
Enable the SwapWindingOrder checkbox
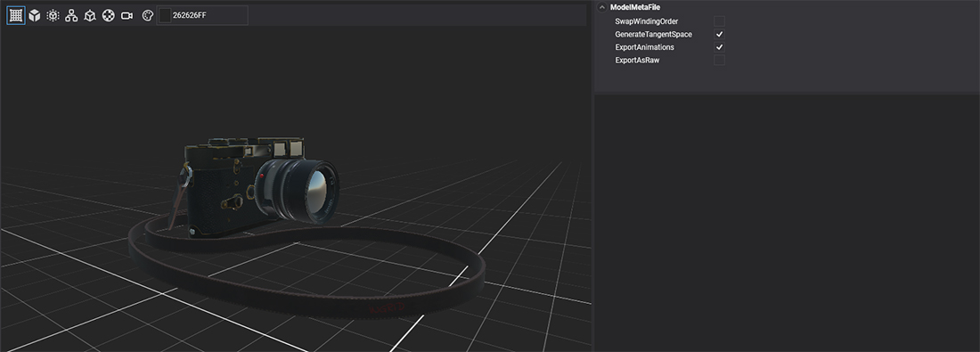click(x=719, y=21)
